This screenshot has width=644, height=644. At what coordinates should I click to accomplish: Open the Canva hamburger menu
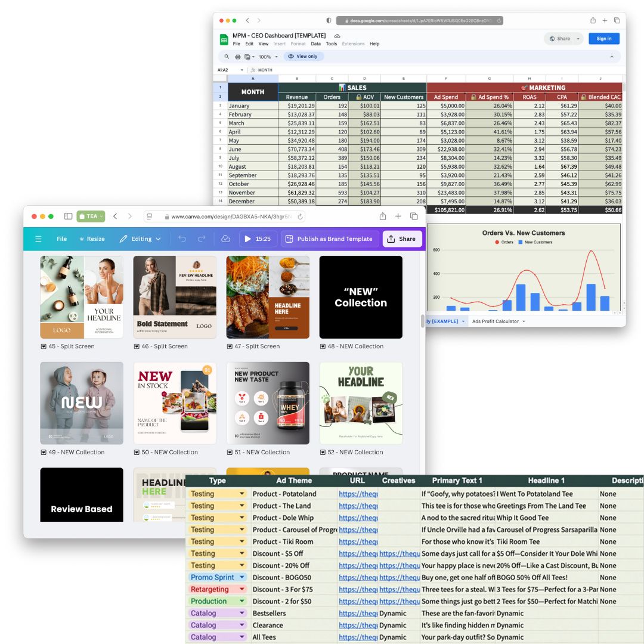point(38,239)
